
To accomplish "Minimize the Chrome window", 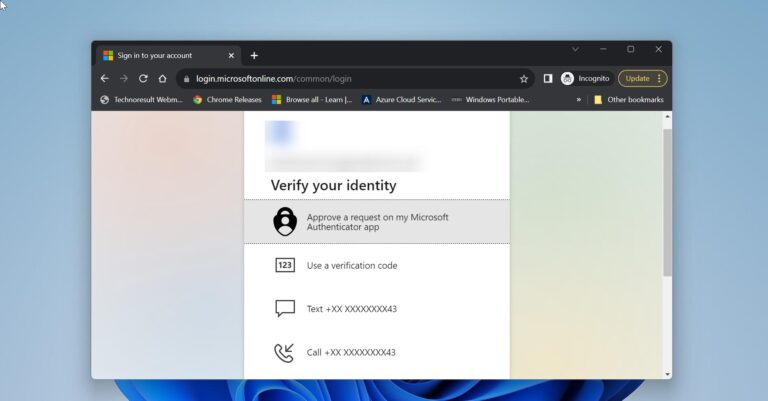I will [603, 49].
